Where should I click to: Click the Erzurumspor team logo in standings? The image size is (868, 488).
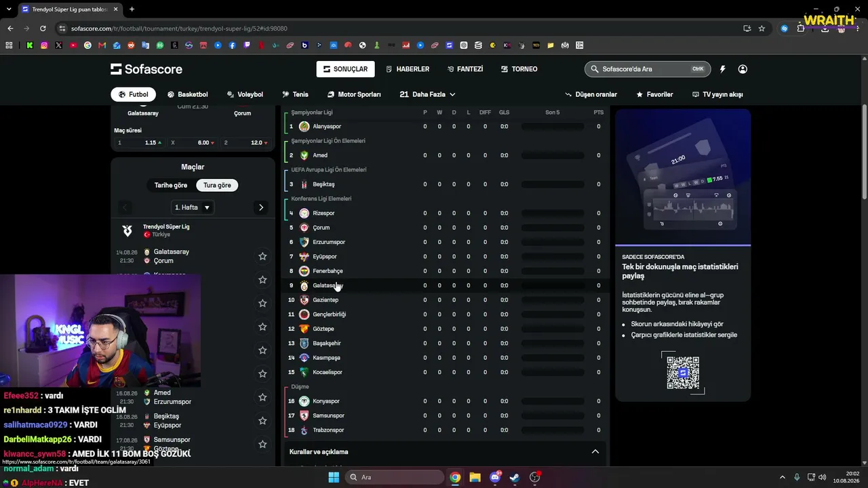coord(304,242)
